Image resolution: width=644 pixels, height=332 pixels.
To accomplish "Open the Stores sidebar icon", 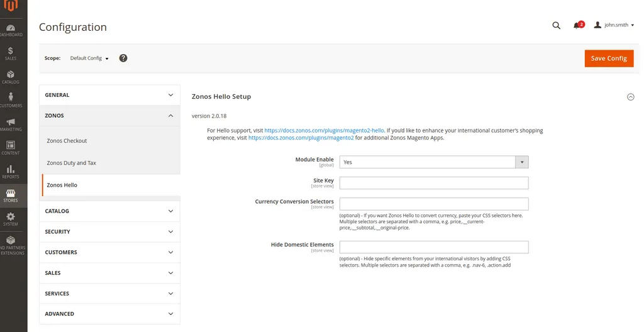I will tap(11, 196).
